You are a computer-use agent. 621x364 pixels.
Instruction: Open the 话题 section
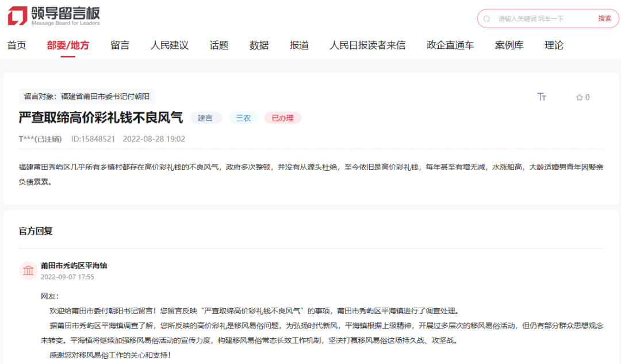(218, 45)
